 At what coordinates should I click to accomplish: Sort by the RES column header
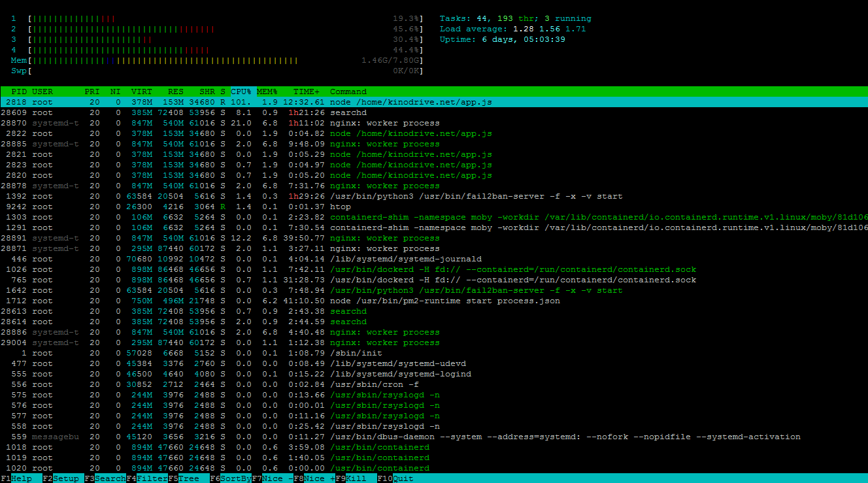pos(176,92)
